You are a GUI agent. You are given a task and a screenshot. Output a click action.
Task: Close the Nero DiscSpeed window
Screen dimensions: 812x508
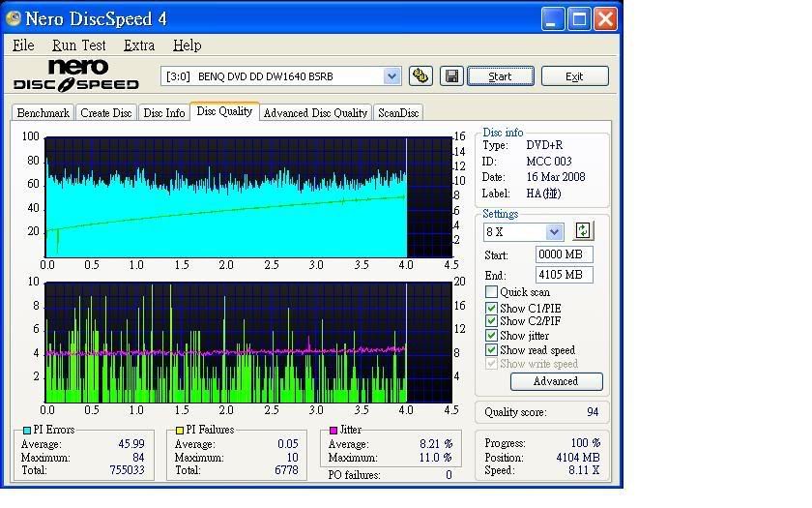click(605, 19)
